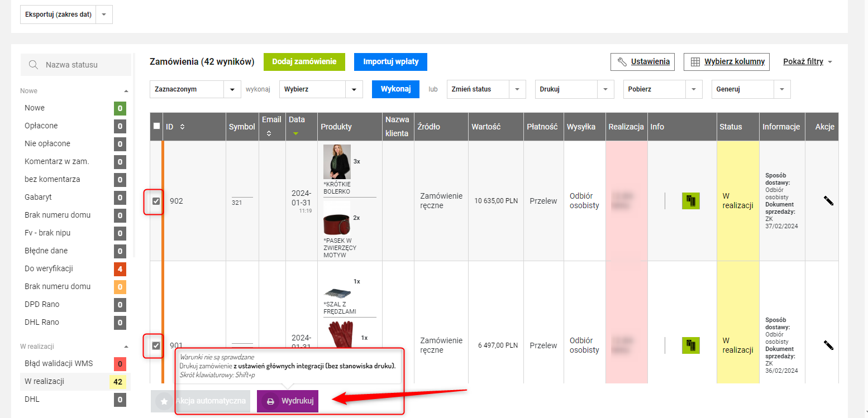Open Ustawienia settings
Viewport: 868px width, 418px height.
tap(643, 62)
